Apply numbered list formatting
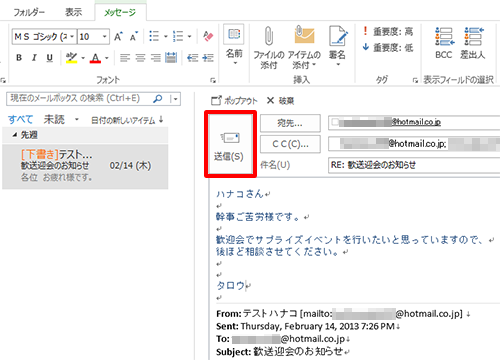Viewport: 500px width, 360px height. pos(178,36)
